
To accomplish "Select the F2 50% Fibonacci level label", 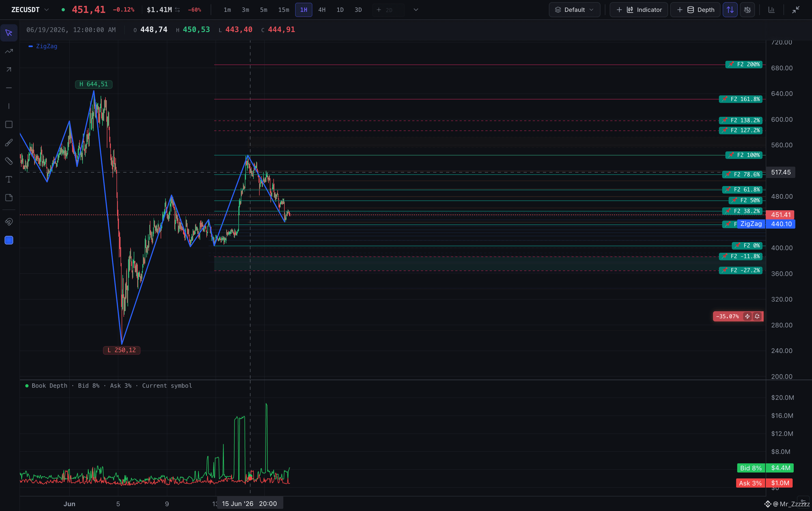I will click(x=746, y=201).
